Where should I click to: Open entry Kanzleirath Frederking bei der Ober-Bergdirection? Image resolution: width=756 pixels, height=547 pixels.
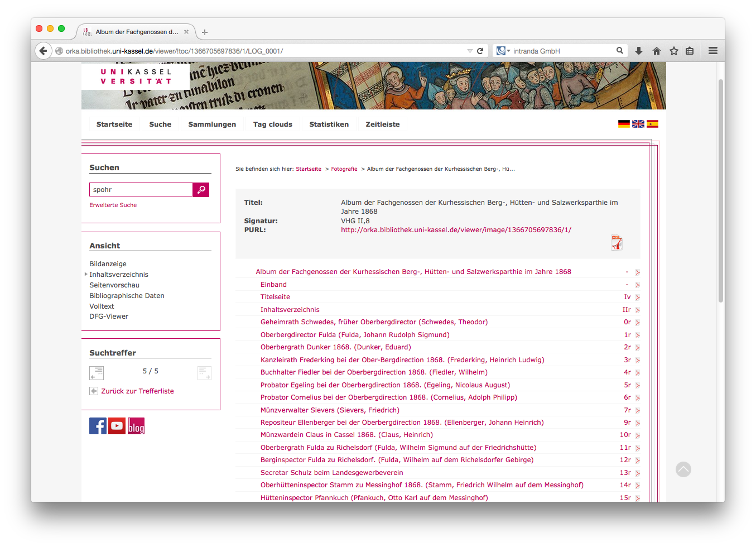402,360
